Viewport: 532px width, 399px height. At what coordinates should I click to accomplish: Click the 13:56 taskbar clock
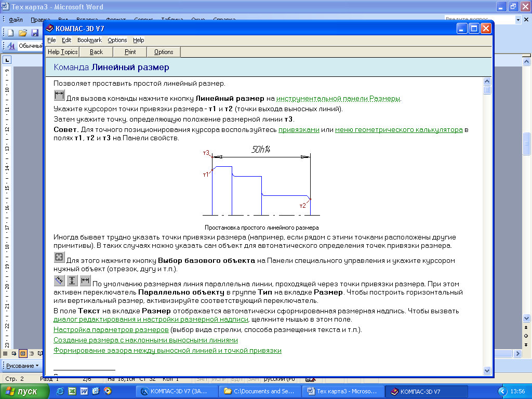(517, 391)
